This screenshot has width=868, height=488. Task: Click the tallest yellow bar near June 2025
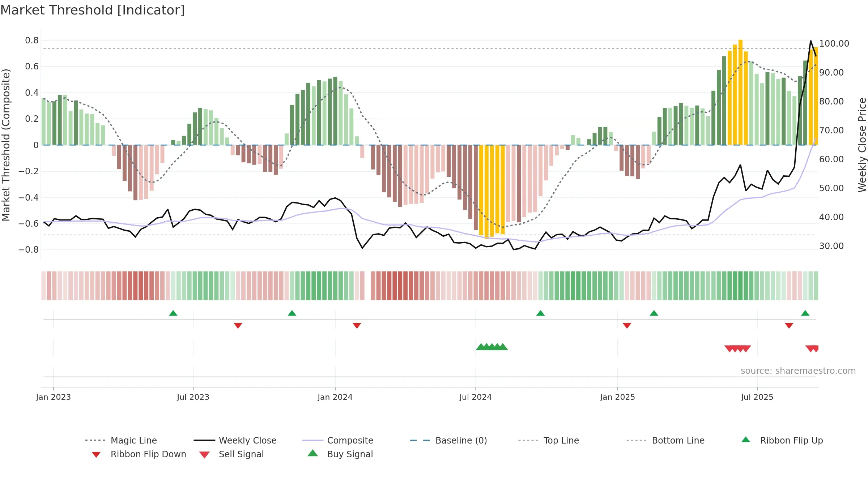pos(740,92)
